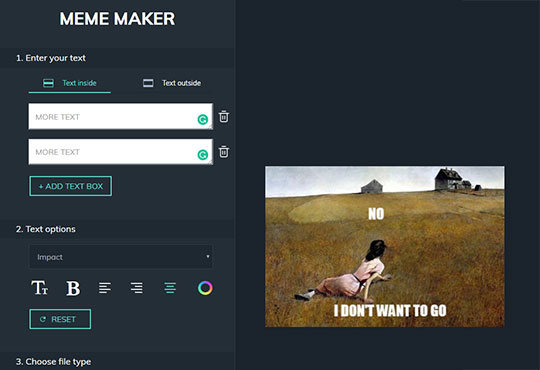This screenshot has width=540, height=370.
Task: Click the meme image preview
Action: pos(385,246)
